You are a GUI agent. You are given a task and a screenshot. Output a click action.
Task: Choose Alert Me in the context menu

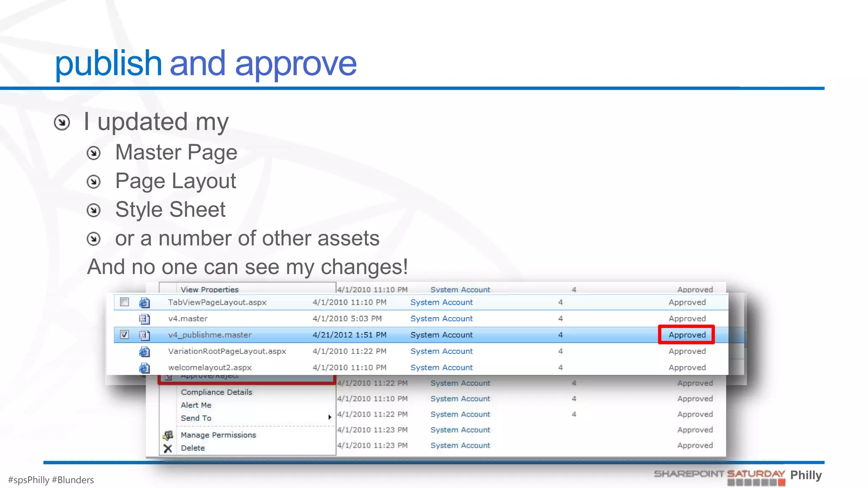pos(196,405)
